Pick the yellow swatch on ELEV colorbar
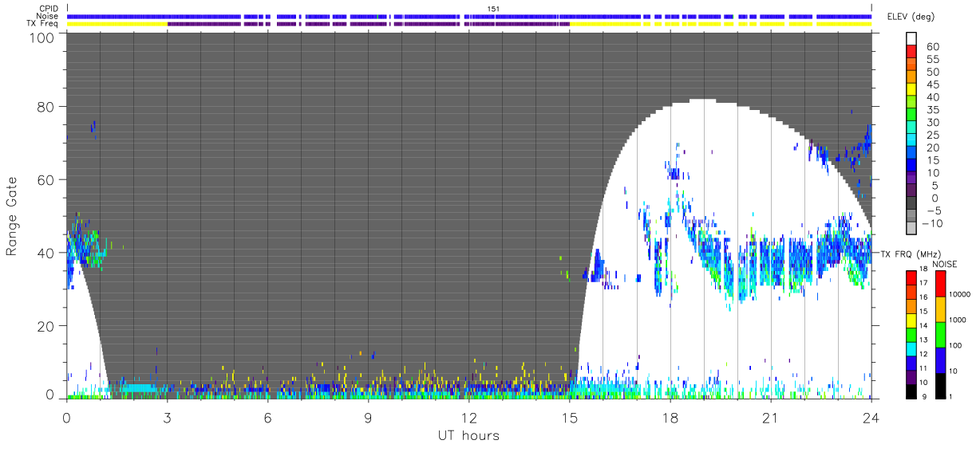Image resolution: width=980 pixels, height=452 pixels. (x=911, y=91)
